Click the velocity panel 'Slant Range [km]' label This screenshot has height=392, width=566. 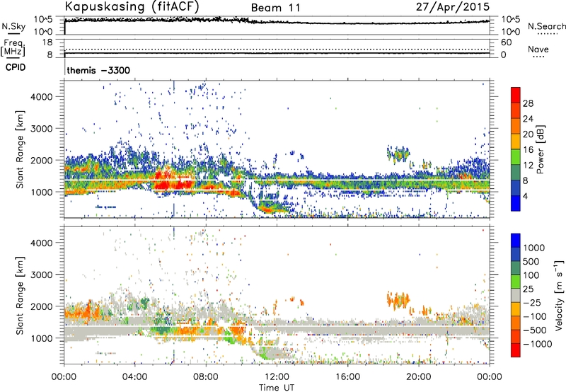(x=20, y=295)
